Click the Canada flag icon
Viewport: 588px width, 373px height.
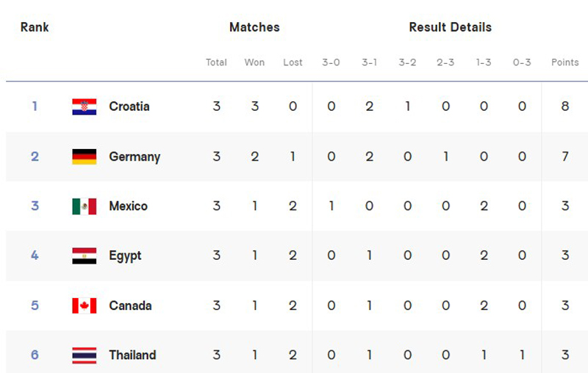85,305
